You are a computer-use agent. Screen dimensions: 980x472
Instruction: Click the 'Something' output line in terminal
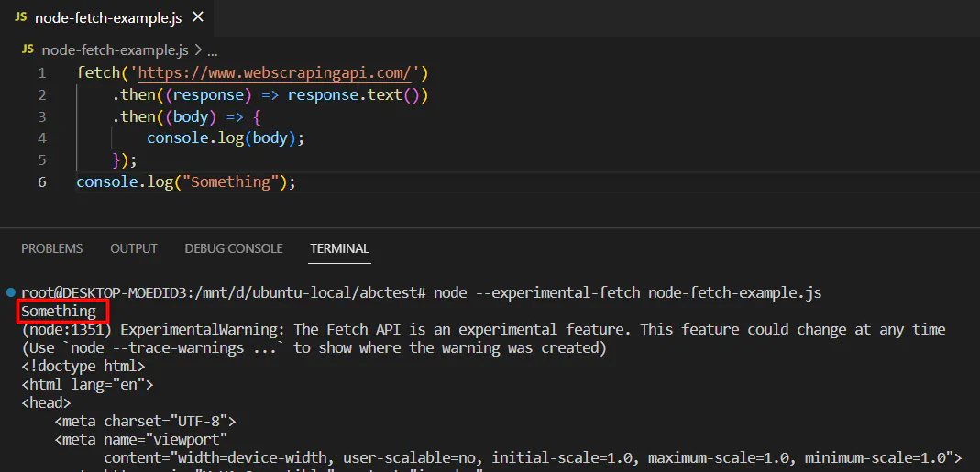pos(59,312)
